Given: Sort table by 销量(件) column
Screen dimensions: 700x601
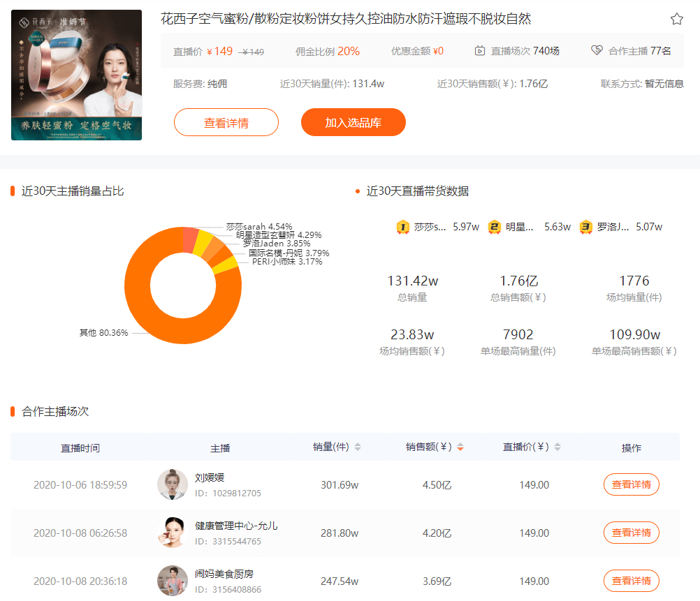Looking at the screenshot, I should coord(358,447).
